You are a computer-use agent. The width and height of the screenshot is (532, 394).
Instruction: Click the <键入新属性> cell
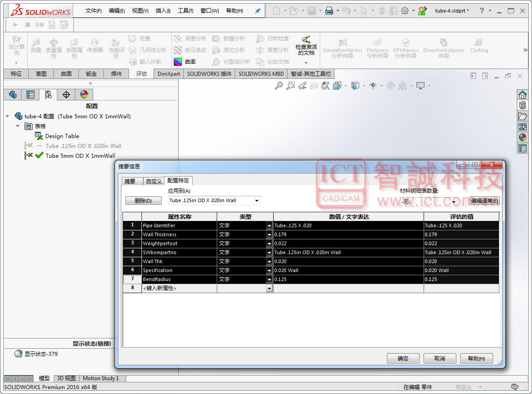coord(179,288)
